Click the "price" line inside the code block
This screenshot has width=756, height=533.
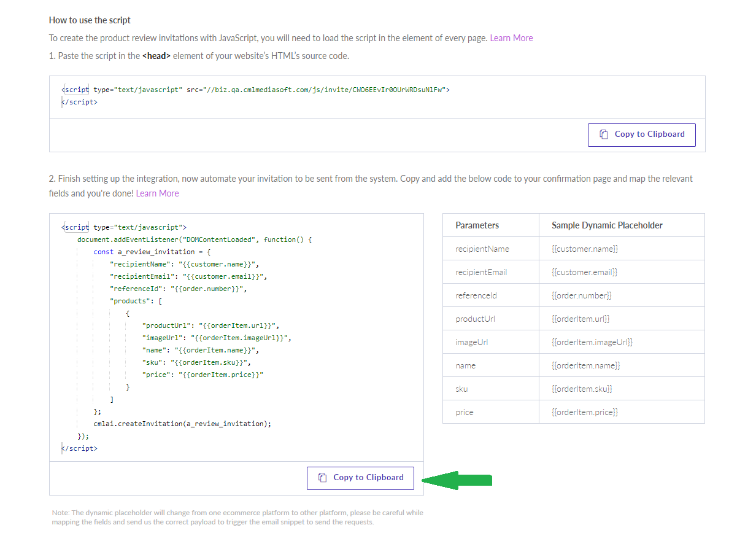click(202, 375)
